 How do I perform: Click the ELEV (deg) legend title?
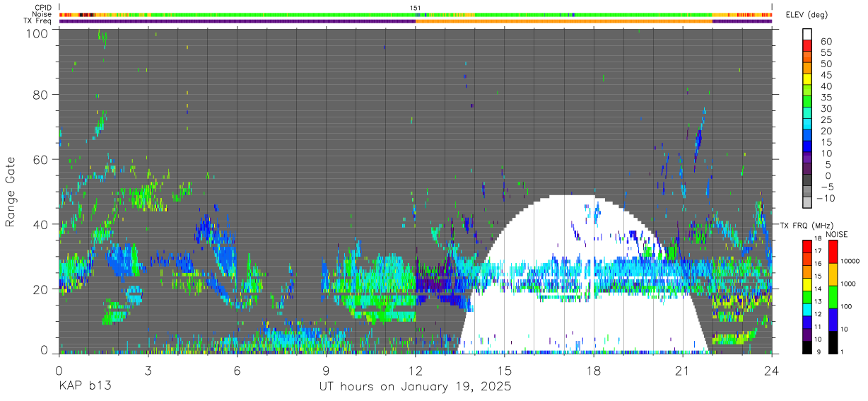point(807,15)
